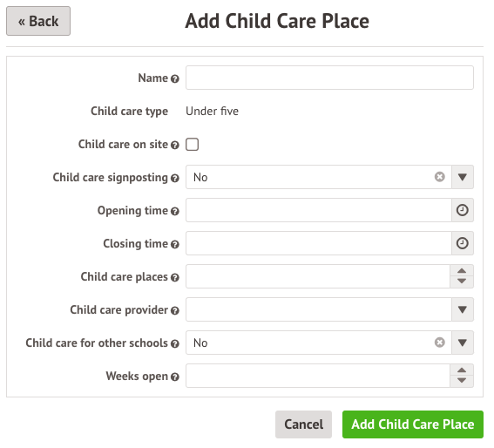Clear the Child care signposting selection
The width and height of the screenshot is (494, 448).
pyautogui.click(x=439, y=177)
